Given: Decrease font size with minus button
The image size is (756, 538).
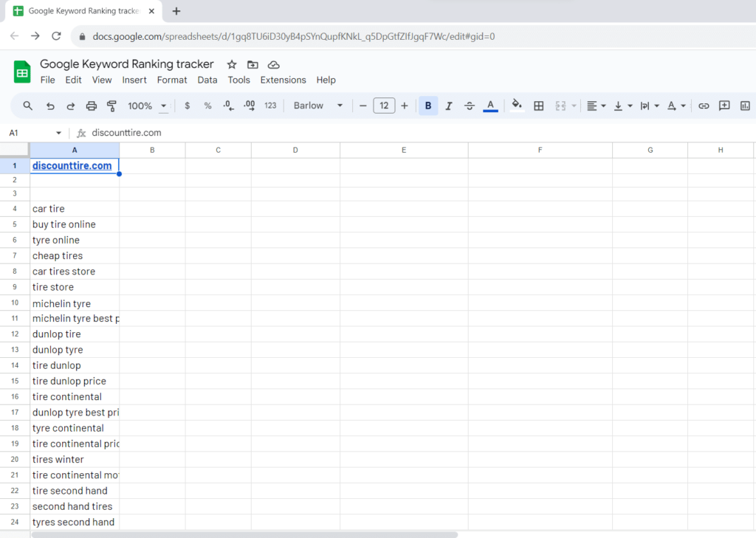Looking at the screenshot, I should (363, 106).
